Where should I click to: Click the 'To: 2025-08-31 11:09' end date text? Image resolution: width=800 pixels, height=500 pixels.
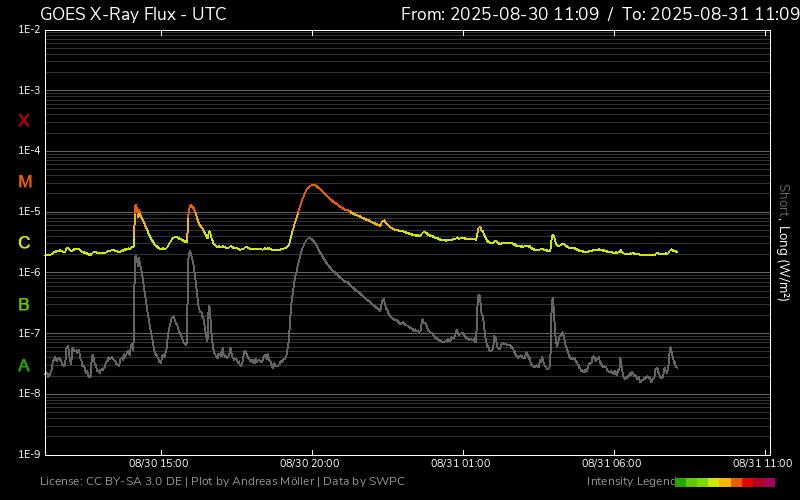click(711, 14)
